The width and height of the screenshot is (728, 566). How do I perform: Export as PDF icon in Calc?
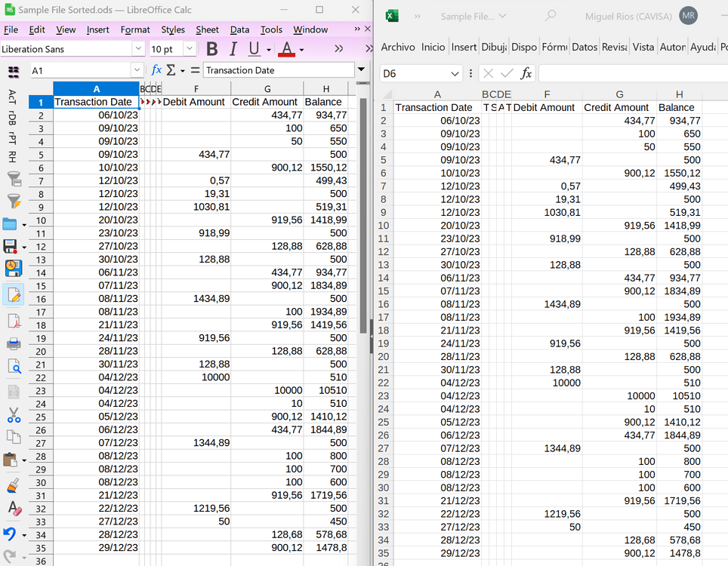[x=14, y=321]
